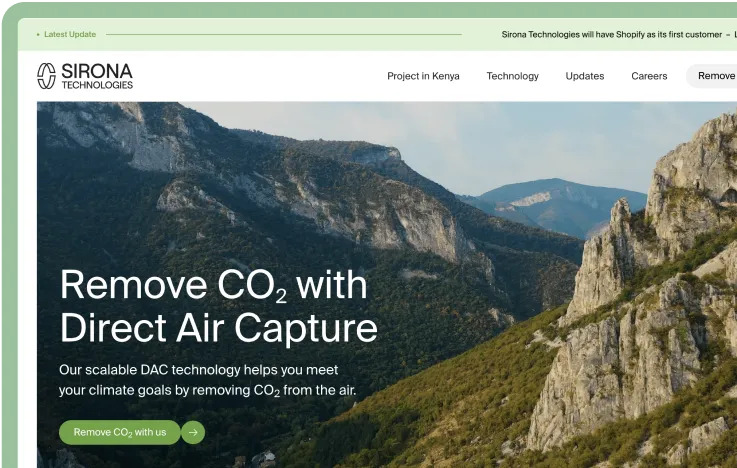Click the 'Remove CO2 with us' button

click(x=120, y=432)
